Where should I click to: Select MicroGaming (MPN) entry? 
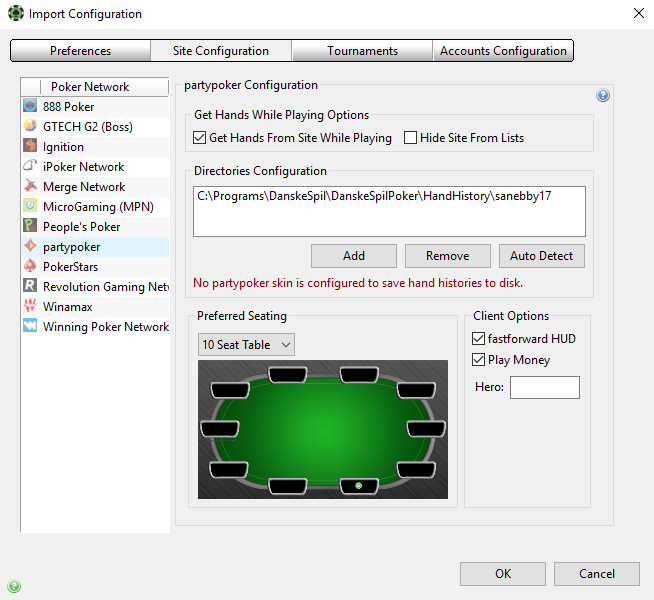click(x=95, y=207)
